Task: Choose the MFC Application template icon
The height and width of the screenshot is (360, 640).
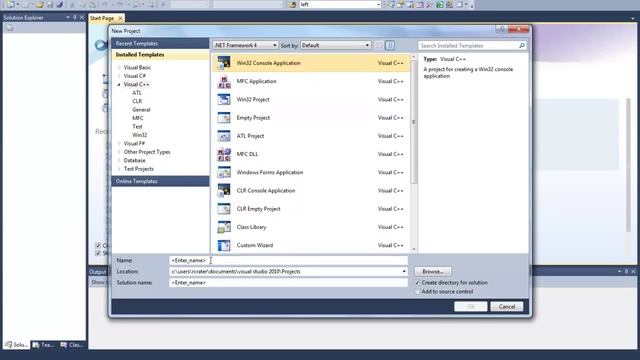Action: (x=224, y=82)
